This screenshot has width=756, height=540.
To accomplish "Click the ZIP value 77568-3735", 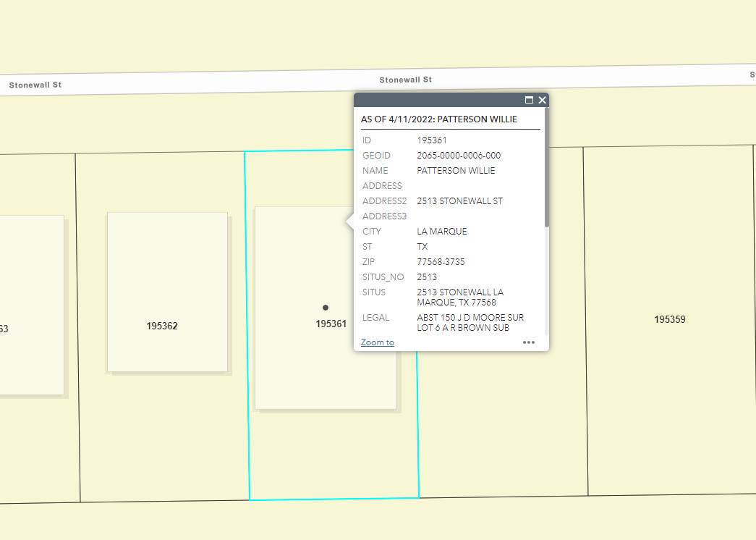I will (441, 262).
